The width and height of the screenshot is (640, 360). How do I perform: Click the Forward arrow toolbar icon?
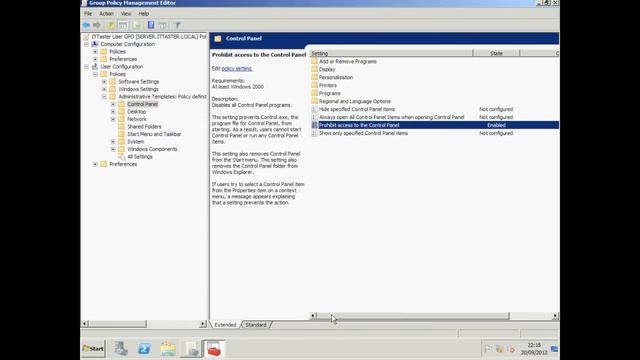point(97,25)
